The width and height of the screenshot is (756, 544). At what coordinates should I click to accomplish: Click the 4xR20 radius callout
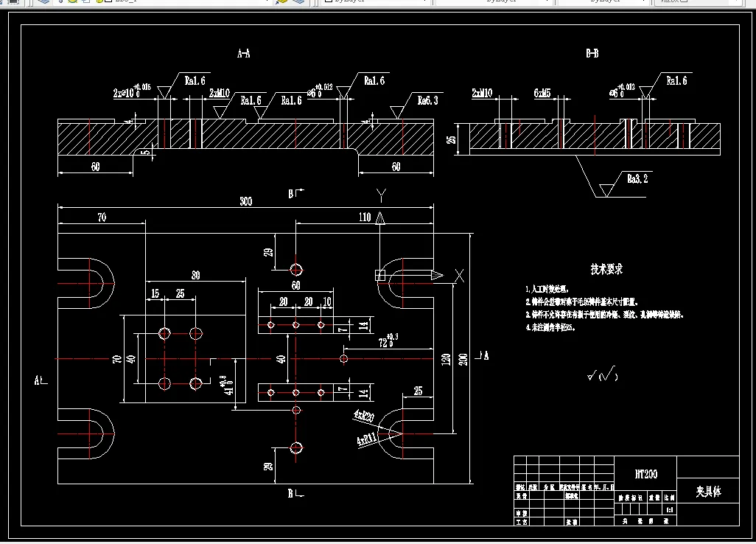point(364,415)
